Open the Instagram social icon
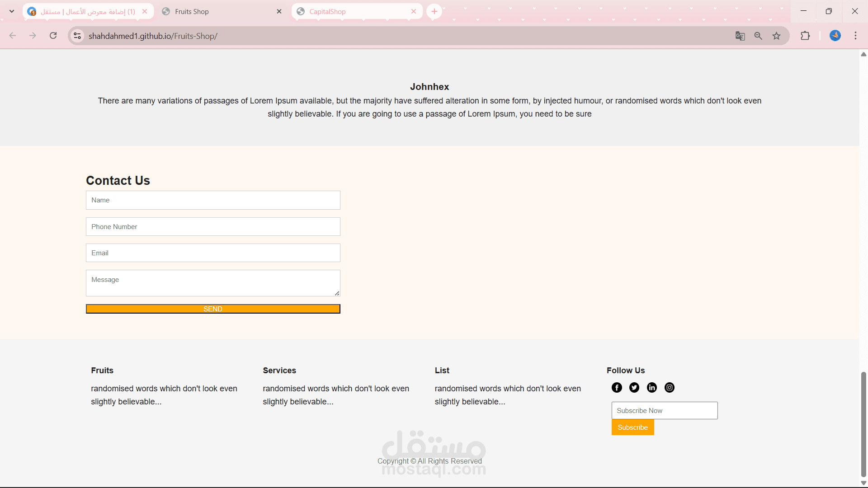 670,388
